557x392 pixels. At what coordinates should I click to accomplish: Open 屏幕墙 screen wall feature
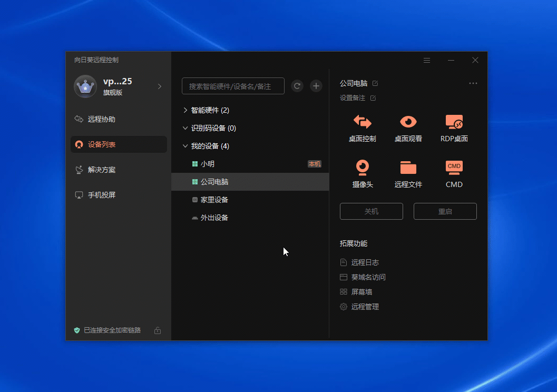pos(363,291)
